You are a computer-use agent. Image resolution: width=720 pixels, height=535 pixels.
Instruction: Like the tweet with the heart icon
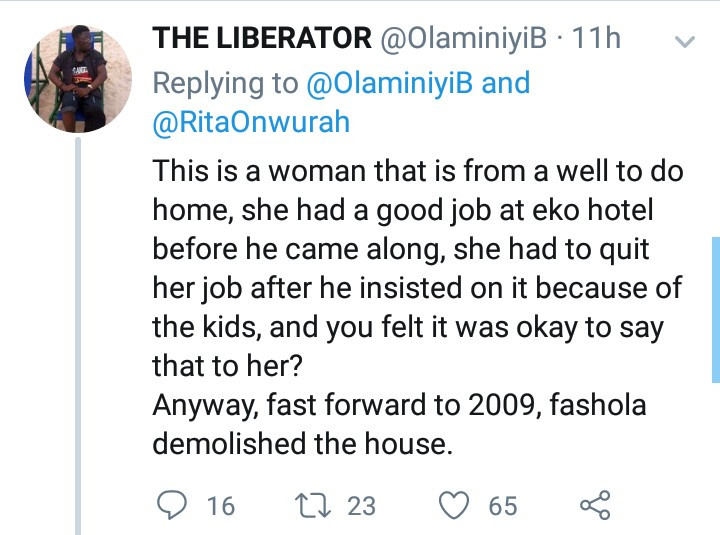point(455,505)
